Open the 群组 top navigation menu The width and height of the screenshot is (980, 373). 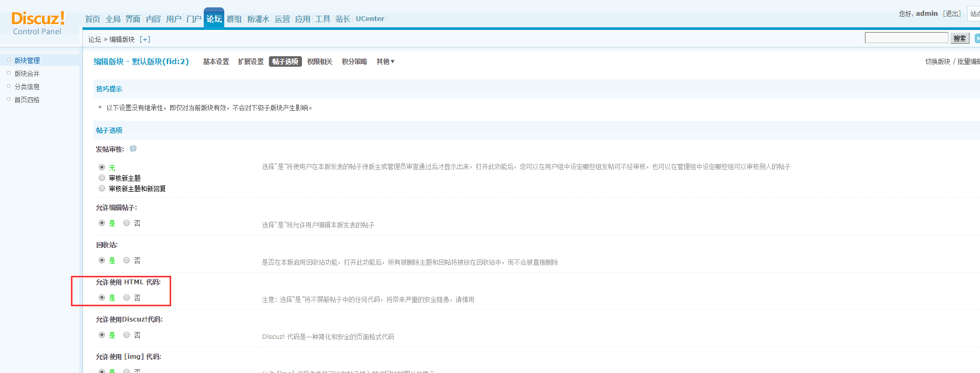coord(234,19)
